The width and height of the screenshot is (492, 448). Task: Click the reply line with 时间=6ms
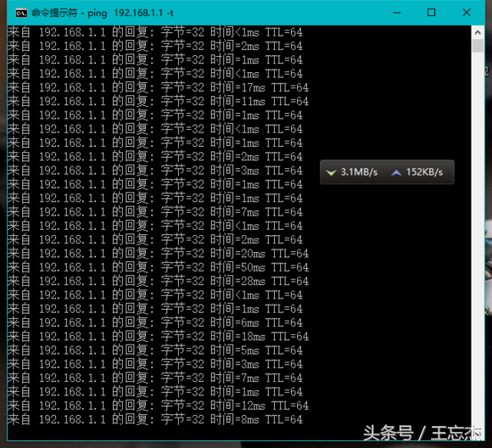coord(155,322)
